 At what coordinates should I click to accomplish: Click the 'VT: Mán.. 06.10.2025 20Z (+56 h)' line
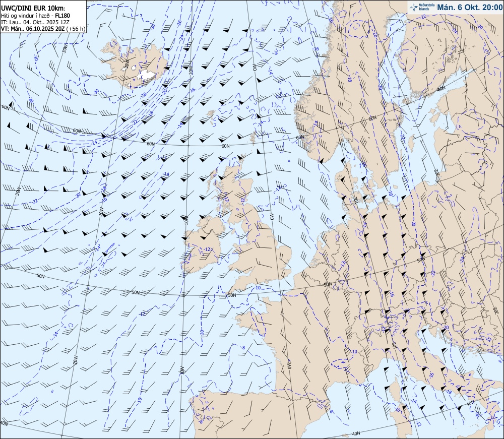click(43, 29)
